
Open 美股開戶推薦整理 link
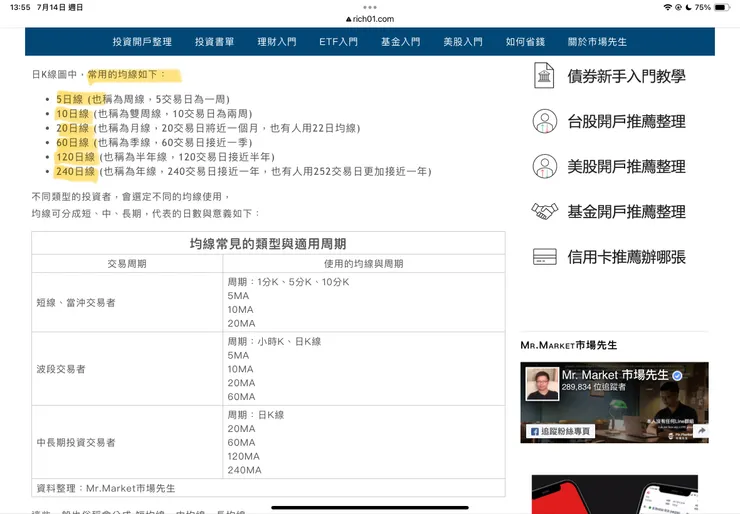click(x=626, y=166)
